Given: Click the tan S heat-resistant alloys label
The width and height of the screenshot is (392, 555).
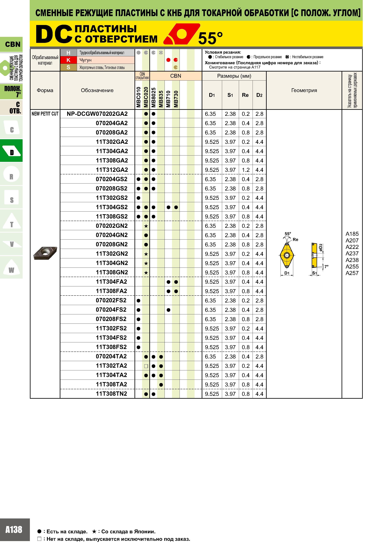Looking at the screenshot, I should point(68,67).
